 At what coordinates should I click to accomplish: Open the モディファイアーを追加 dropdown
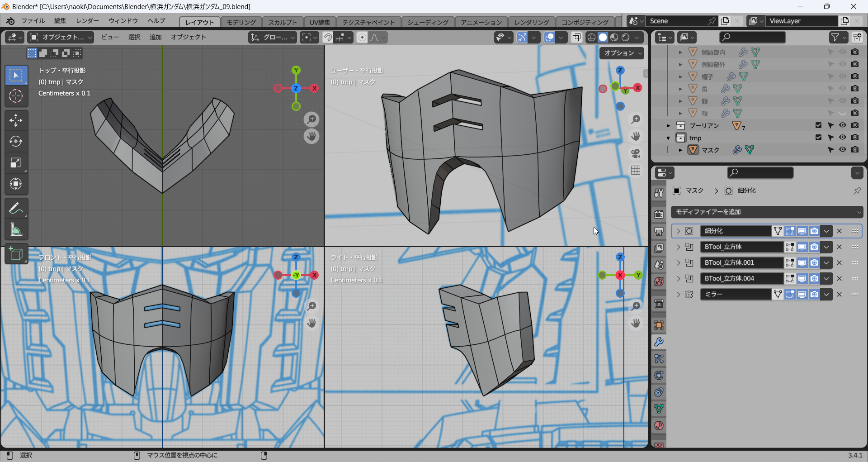pyautogui.click(x=767, y=212)
